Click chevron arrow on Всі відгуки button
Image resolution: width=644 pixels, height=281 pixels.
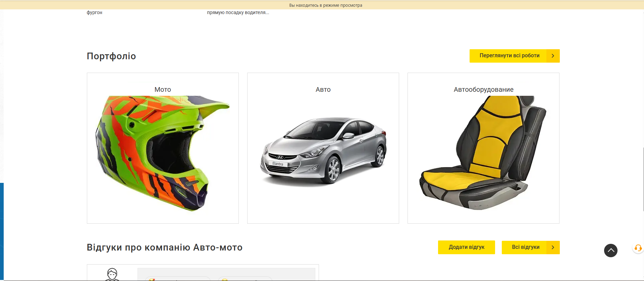point(553,248)
